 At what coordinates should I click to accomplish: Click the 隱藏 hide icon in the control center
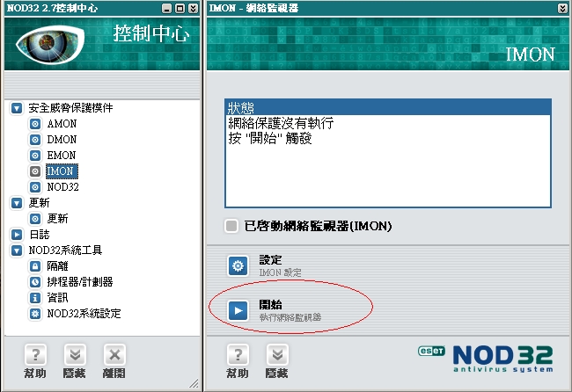[75, 354]
